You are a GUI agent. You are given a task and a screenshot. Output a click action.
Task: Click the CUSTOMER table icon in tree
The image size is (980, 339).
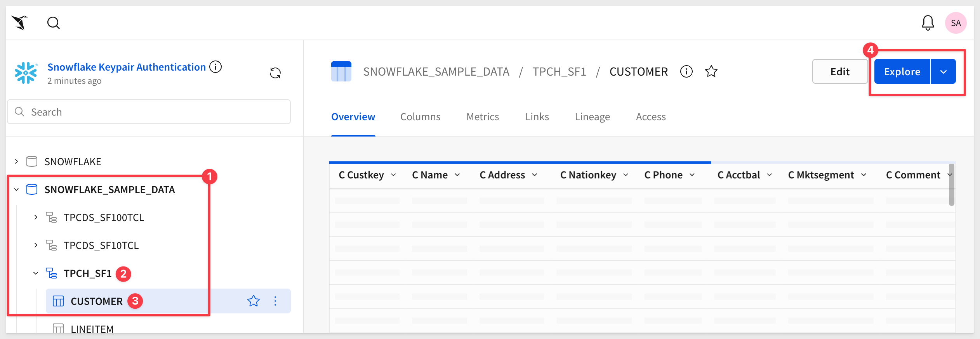tap(58, 301)
